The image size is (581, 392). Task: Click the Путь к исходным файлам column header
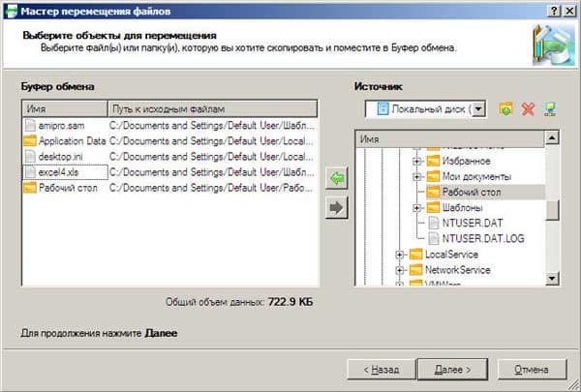[x=213, y=109]
